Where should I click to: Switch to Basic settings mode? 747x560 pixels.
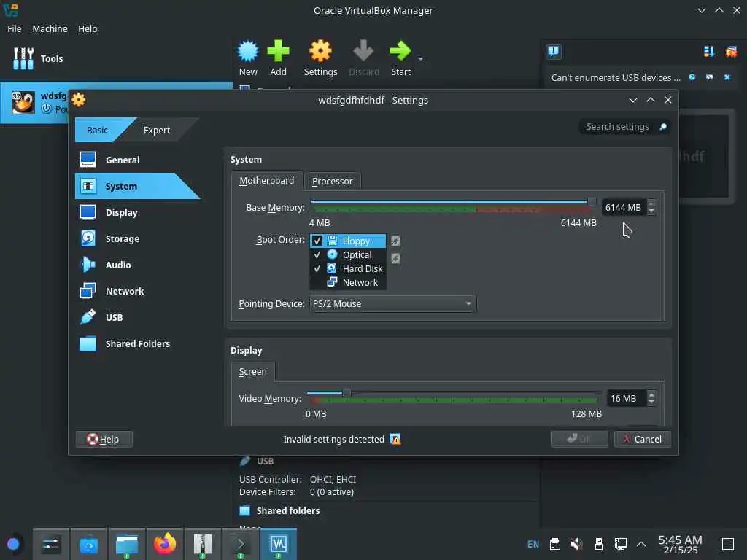click(98, 130)
